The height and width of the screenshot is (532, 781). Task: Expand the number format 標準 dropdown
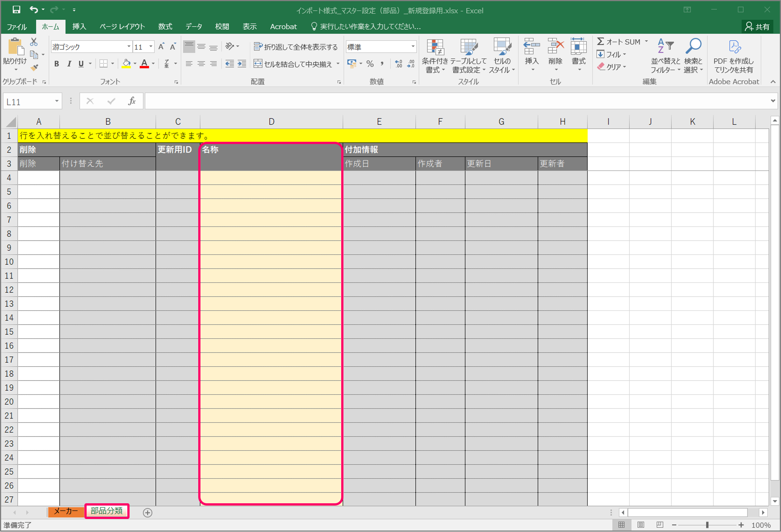pos(413,47)
